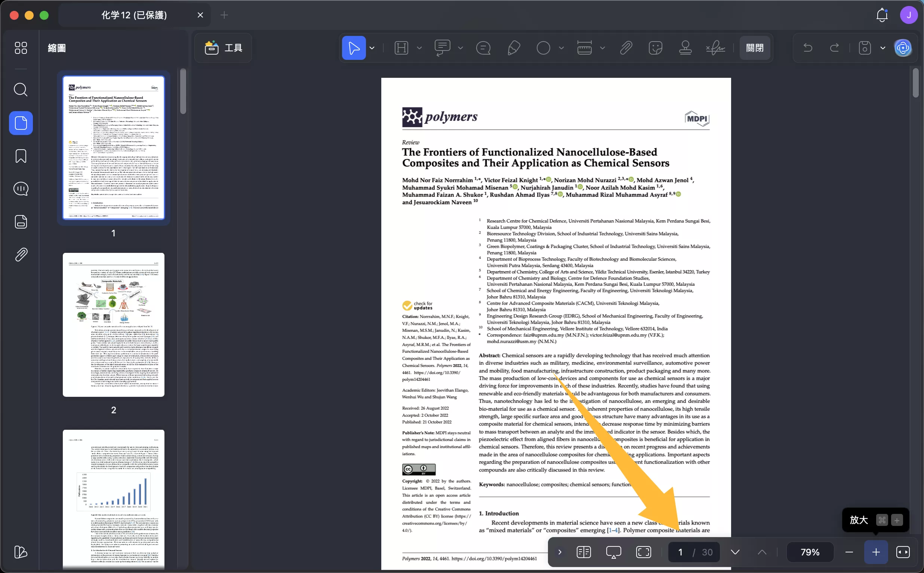The width and height of the screenshot is (924, 573).
Task: Open a new tab with plus
Action: pos(224,15)
